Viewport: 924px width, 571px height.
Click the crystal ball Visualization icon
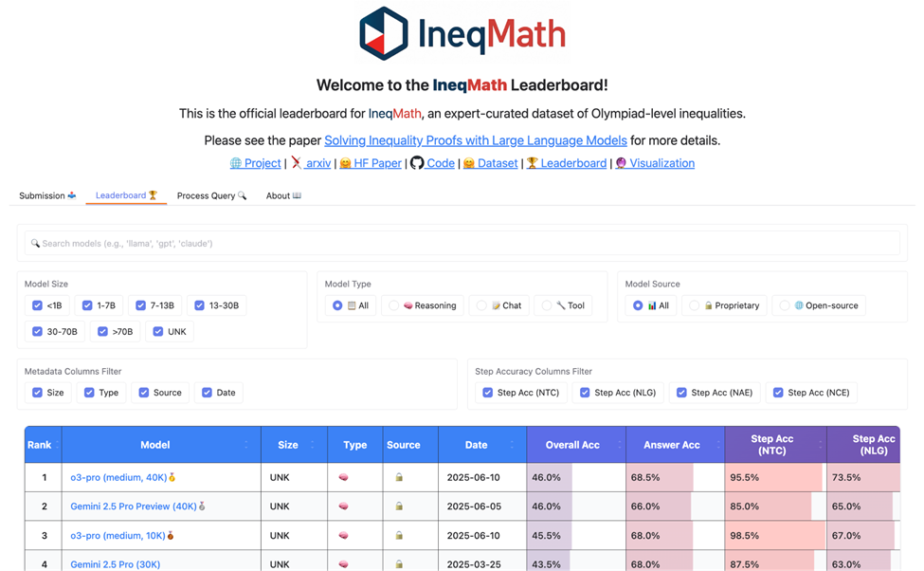(x=621, y=163)
